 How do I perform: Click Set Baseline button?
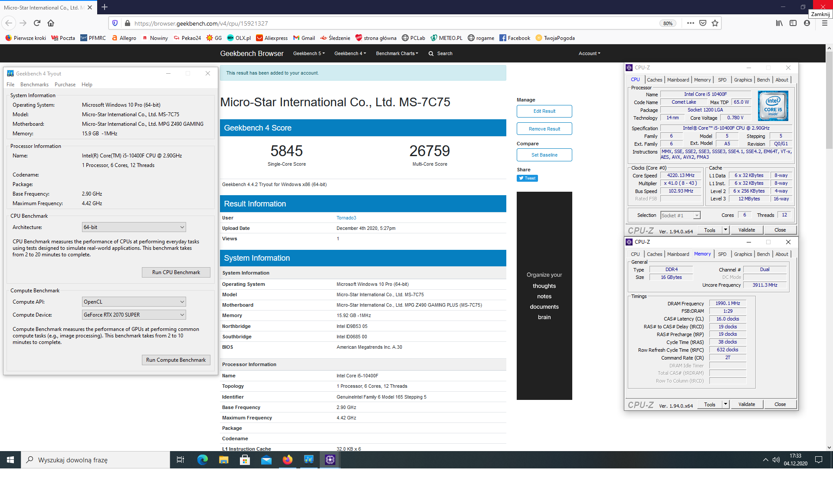click(544, 155)
